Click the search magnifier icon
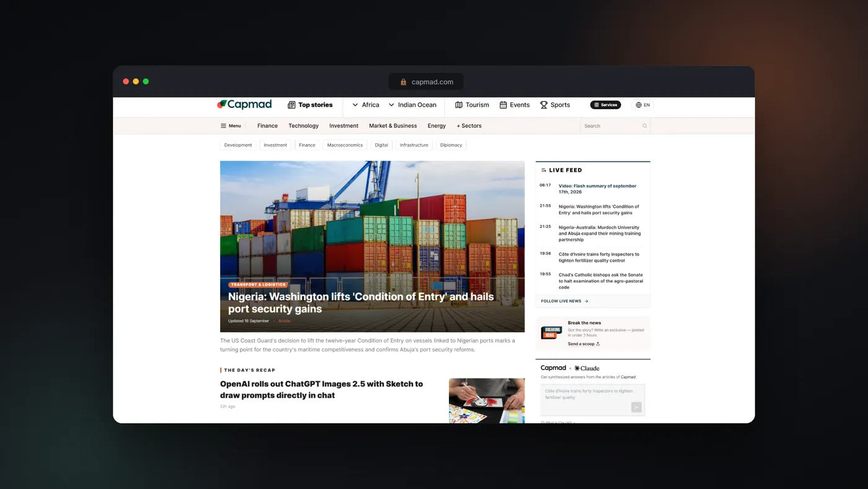868x489 pixels. (x=645, y=126)
